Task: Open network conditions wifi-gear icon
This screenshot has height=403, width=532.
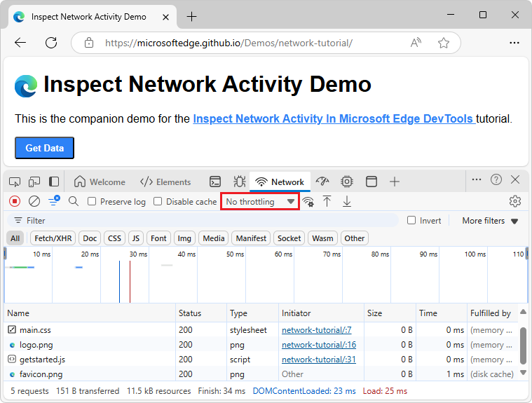Action: point(308,202)
